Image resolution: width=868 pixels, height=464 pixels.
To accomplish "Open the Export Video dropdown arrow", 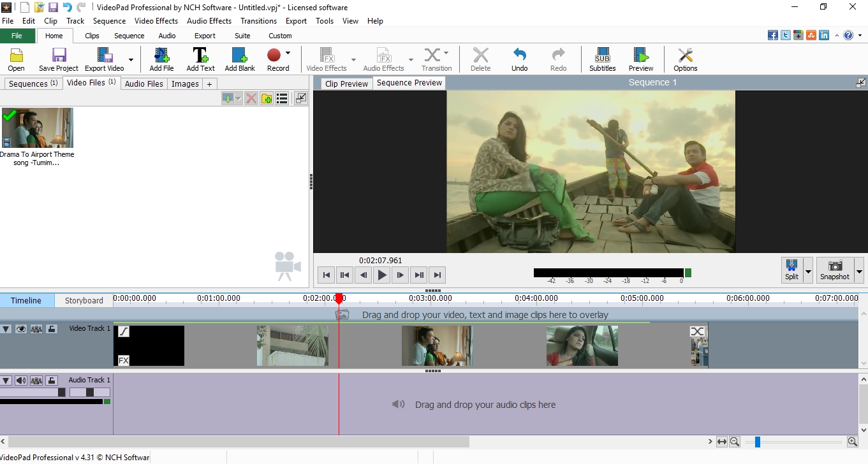I will 131,60.
